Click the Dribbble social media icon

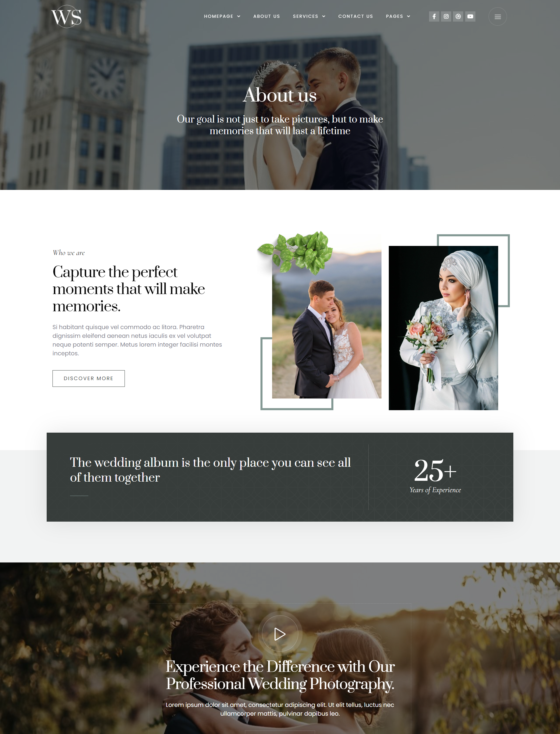click(458, 16)
